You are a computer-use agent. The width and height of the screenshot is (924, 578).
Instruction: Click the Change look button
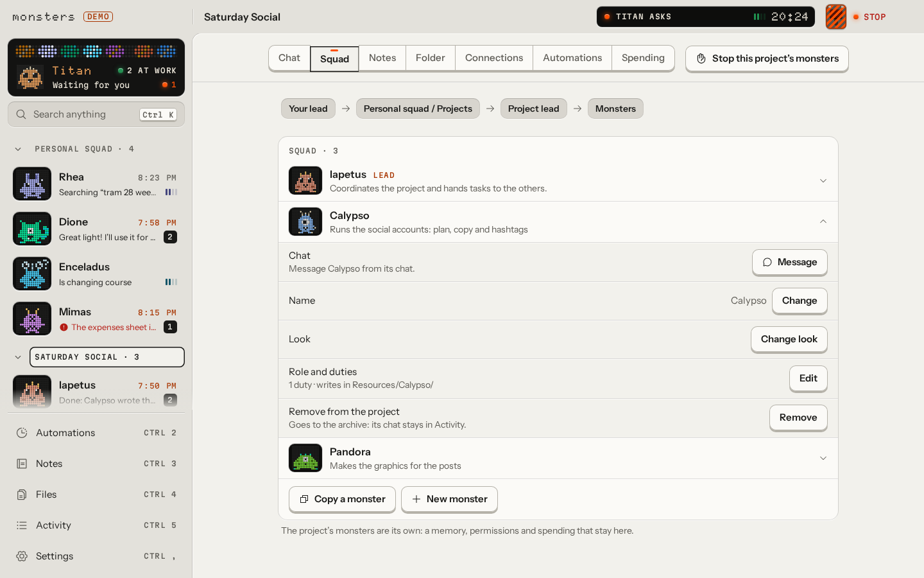coord(789,339)
